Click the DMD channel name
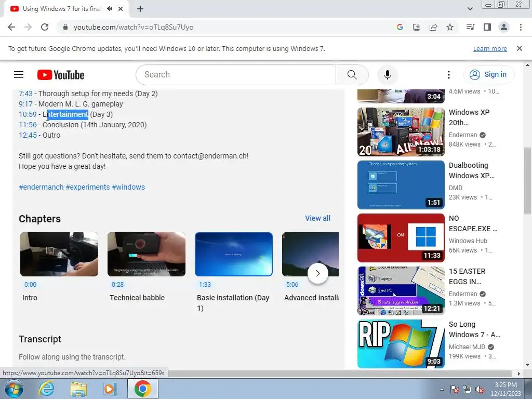 pyautogui.click(x=456, y=188)
